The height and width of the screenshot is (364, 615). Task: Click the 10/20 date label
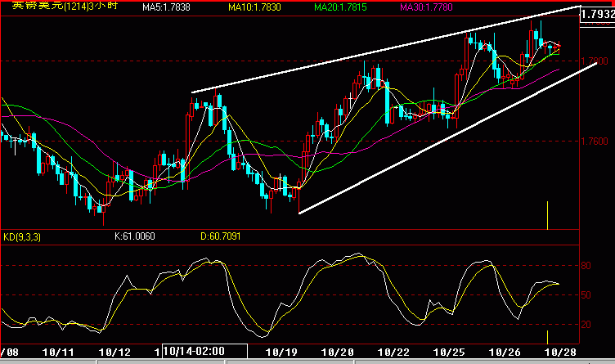(x=337, y=353)
